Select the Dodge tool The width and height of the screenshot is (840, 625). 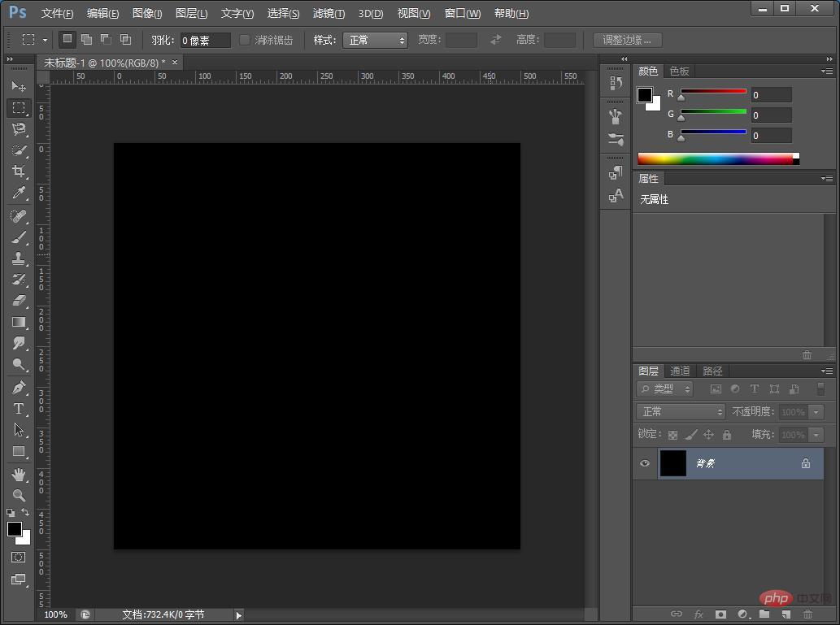coord(19,365)
